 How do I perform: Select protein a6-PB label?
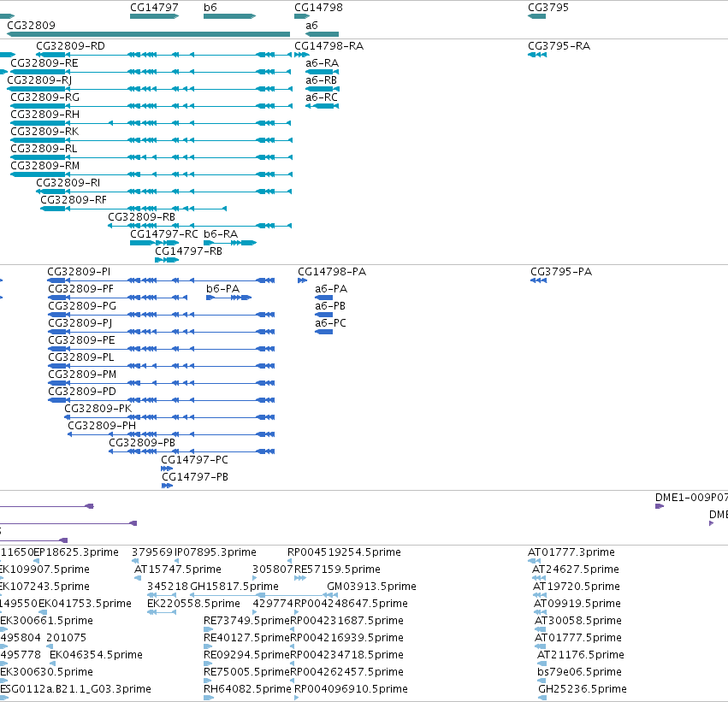330,306
